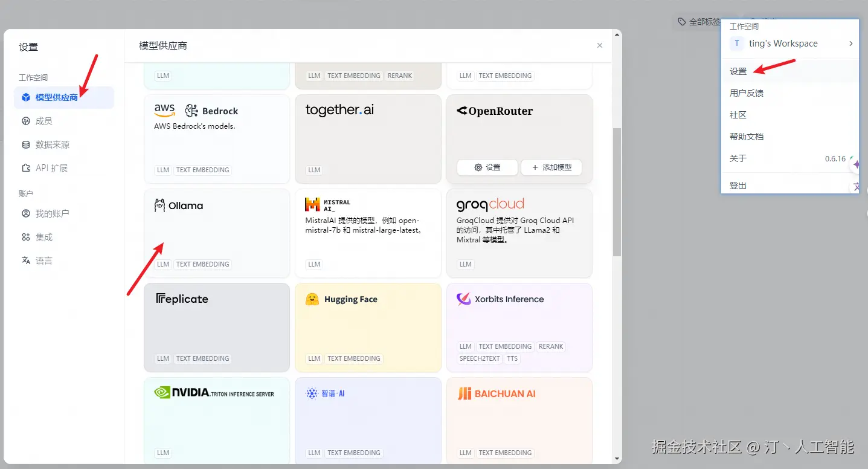Click LLM tag on Ollama card

click(x=163, y=264)
